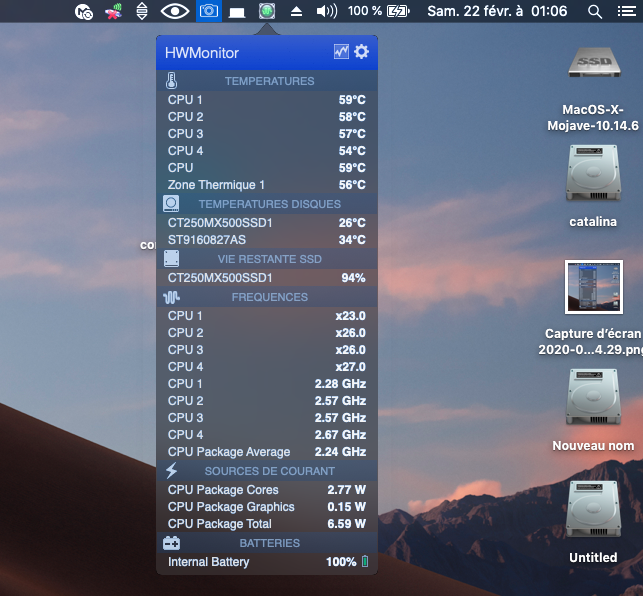Click the eye icon in menu bar

(175, 11)
